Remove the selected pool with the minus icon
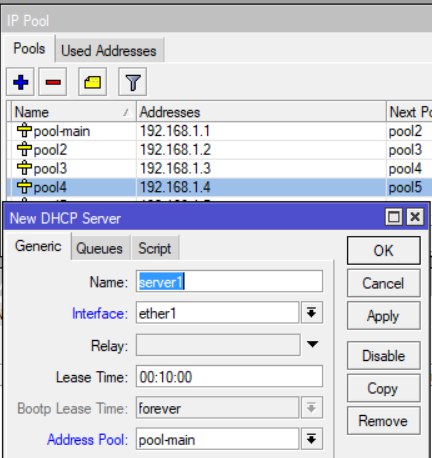432x458 pixels. tap(53, 82)
